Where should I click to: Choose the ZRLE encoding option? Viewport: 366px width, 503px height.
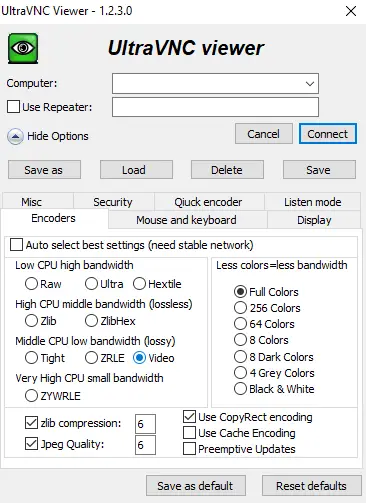[91, 358]
